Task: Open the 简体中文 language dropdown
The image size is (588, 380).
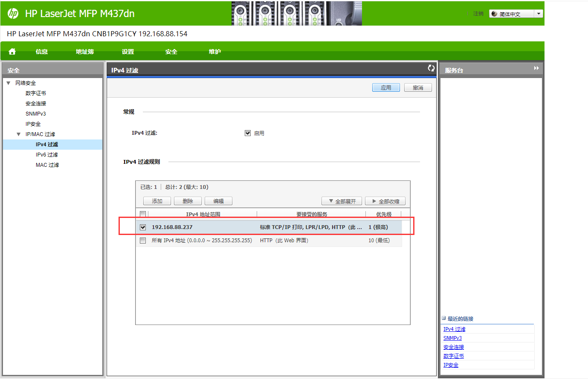Action: [x=516, y=14]
